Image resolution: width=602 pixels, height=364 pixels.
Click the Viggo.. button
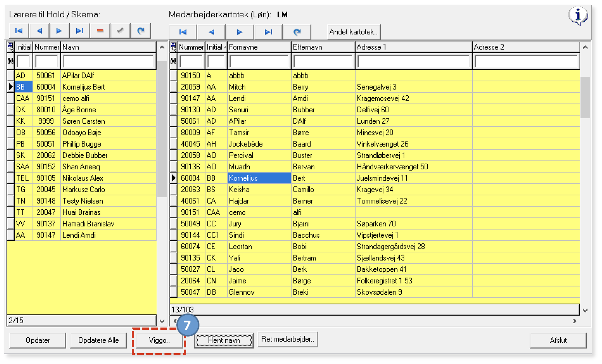159,340
